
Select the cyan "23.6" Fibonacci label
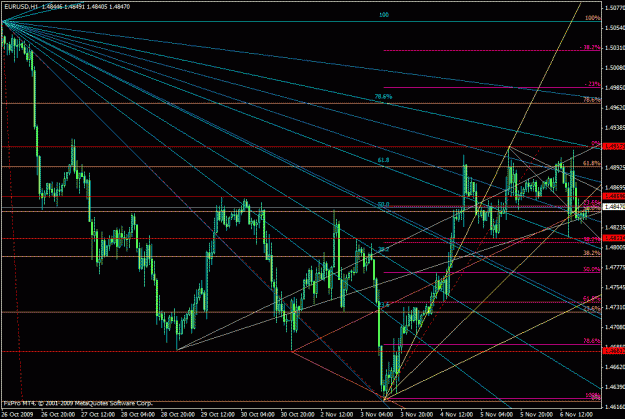point(383,305)
